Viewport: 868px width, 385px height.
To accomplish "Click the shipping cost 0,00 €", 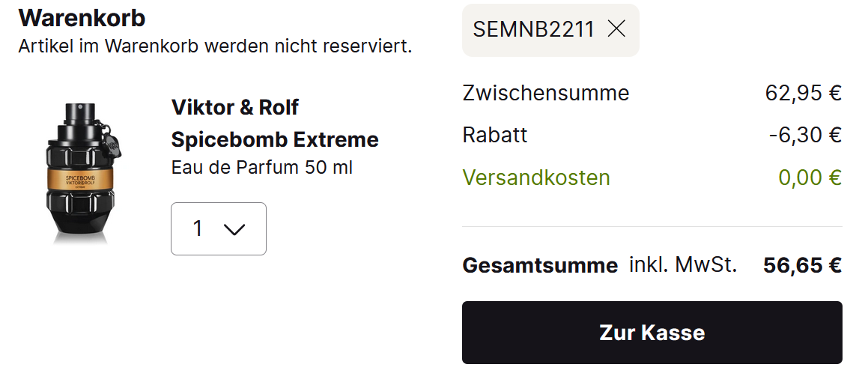I will [810, 178].
